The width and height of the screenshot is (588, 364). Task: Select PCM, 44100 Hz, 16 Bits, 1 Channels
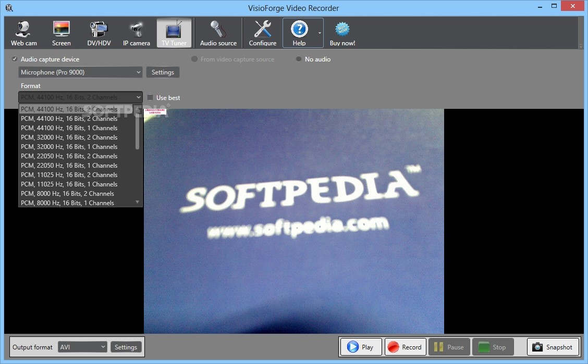click(x=77, y=128)
